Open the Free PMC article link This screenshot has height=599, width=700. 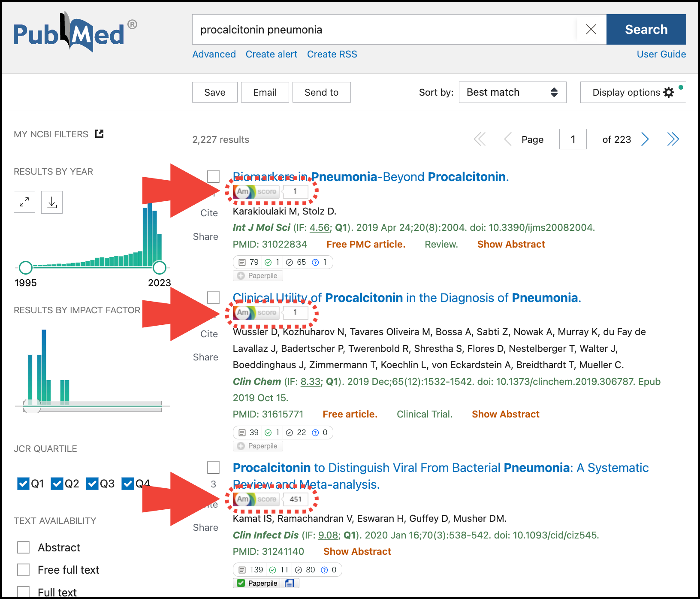point(365,244)
